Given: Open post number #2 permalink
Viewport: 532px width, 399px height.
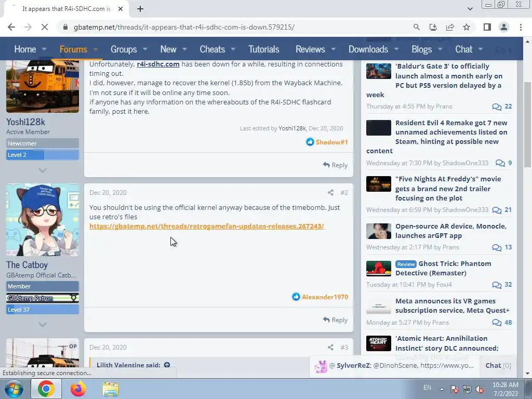Looking at the screenshot, I should point(344,193).
